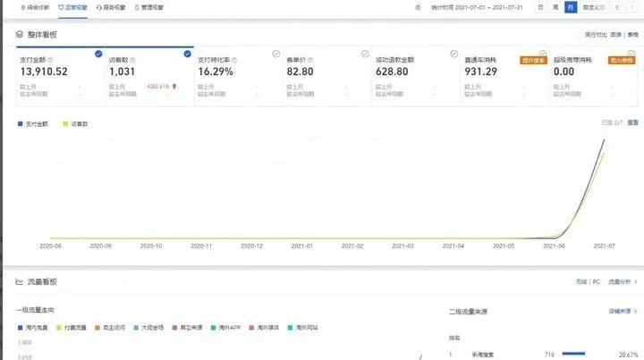Click the 13,910.52 payment amount value

[x=44, y=71]
